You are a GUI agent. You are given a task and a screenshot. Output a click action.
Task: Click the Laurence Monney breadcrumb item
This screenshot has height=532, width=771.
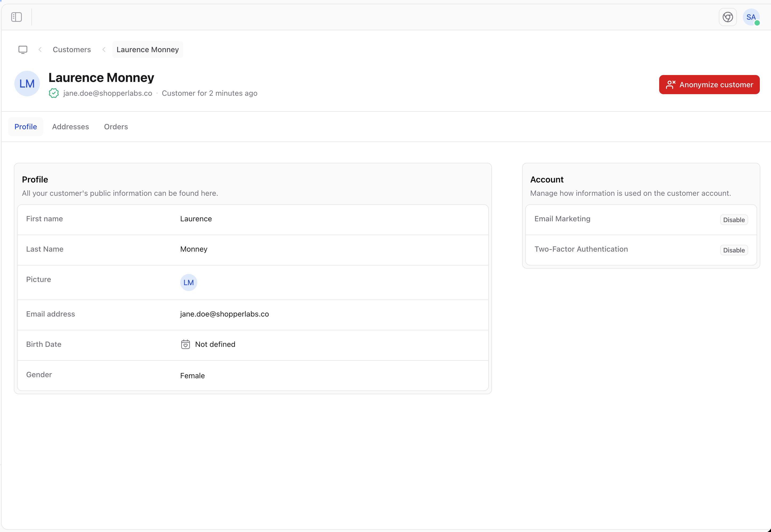point(147,50)
